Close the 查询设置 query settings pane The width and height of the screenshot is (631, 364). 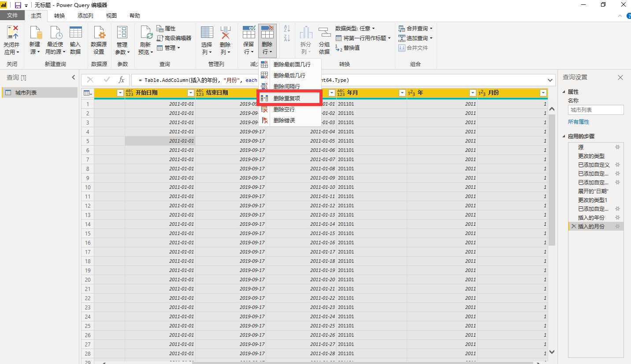click(x=620, y=77)
